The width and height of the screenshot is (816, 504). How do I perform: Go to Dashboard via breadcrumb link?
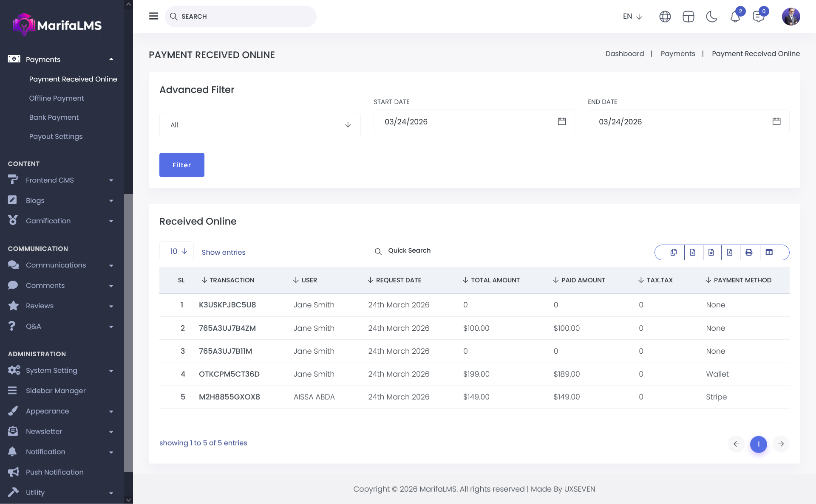tap(624, 53)
